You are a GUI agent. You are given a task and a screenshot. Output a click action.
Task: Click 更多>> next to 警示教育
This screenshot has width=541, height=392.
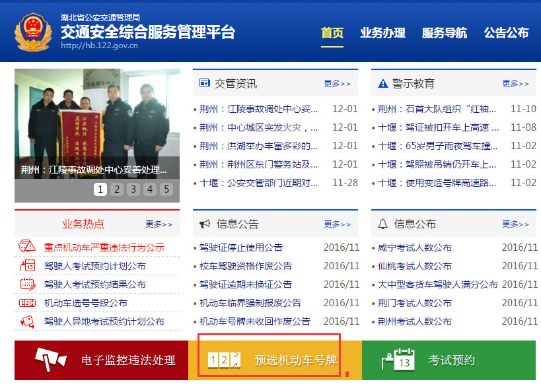click(515, 82)
